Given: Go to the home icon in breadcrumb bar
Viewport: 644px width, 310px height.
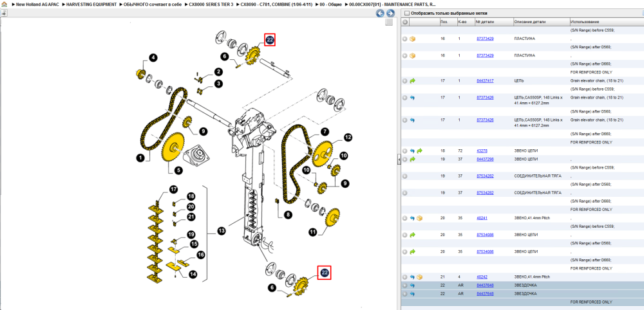Looking at the screenshot, I should [4, 4].
